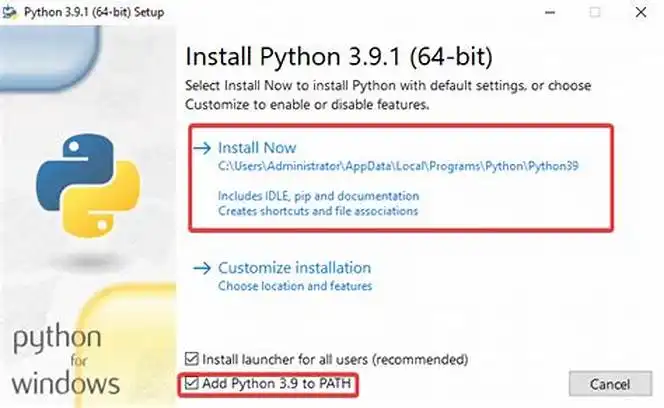
Task: Click the arrow icon beside Customize installation
Action: click(202, 268)
